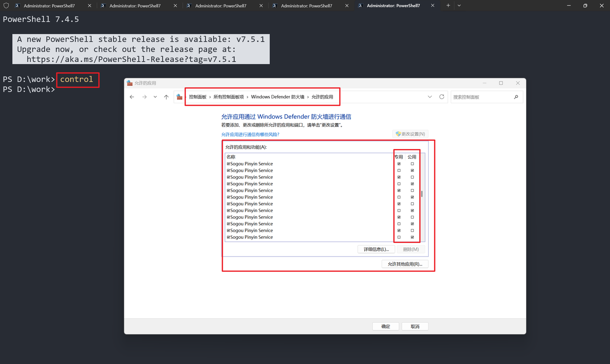Click the 允许的应用 breadcrumb segment

tap(322, 97)
